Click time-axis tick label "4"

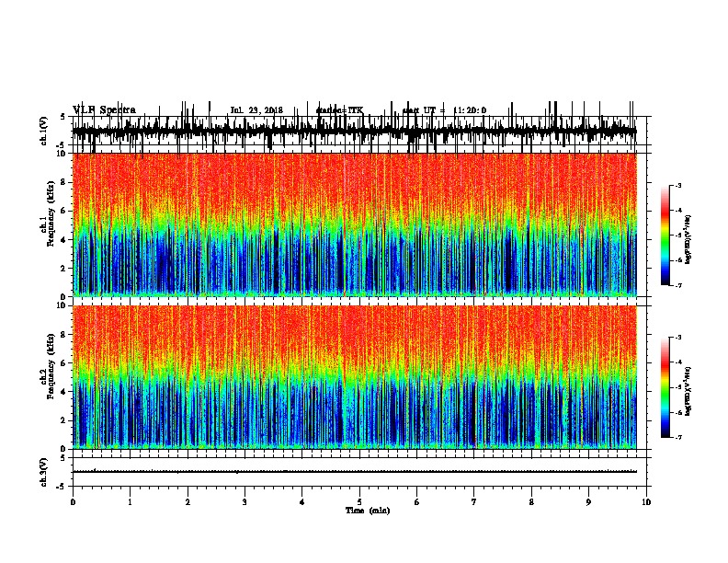point(302,502)
